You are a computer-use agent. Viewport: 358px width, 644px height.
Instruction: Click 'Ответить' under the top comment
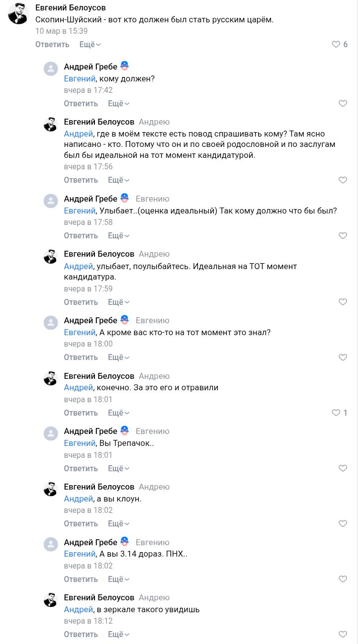tap(52, 45)
